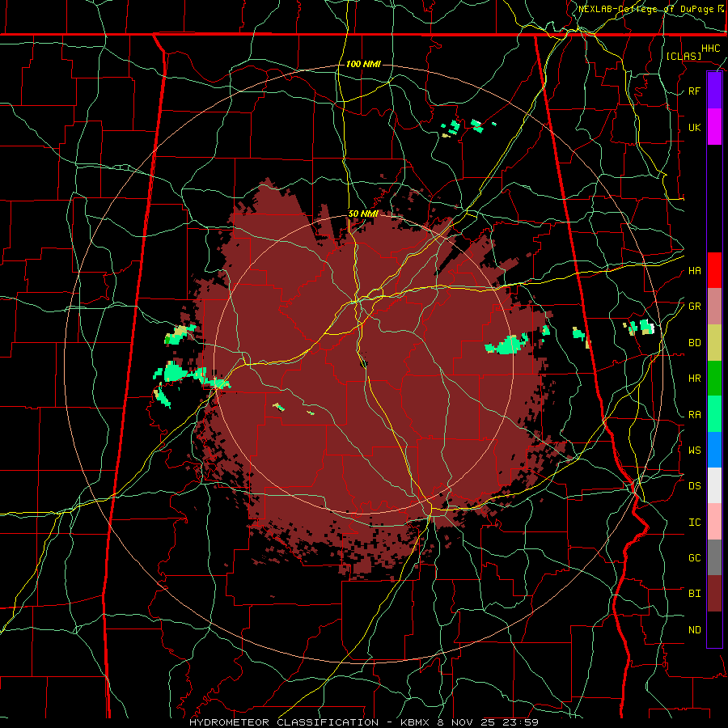
Task: Click the 100 NMI range ring label
Action: pos(363,64)
